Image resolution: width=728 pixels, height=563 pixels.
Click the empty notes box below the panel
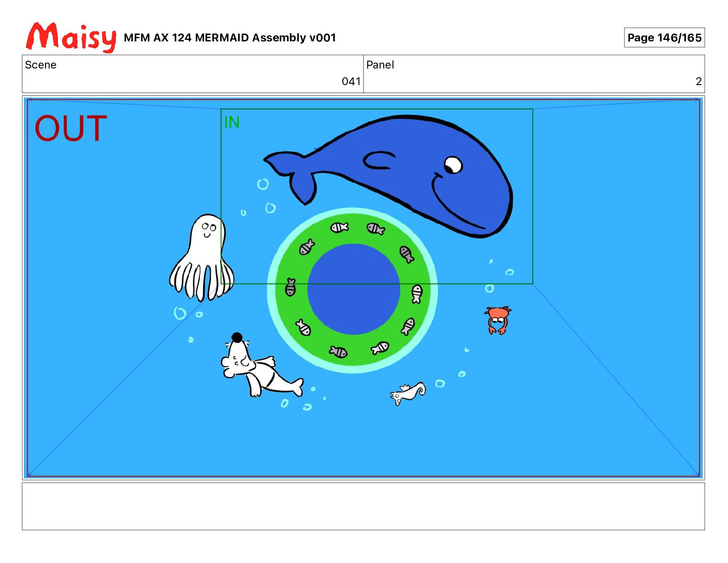click(x=363, y=506)
